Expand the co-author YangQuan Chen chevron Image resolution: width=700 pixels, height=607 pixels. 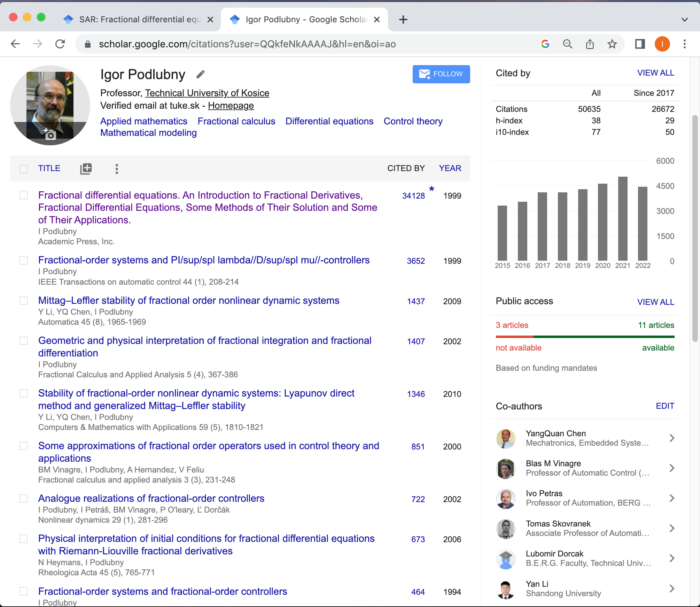[x=672, y=438]
